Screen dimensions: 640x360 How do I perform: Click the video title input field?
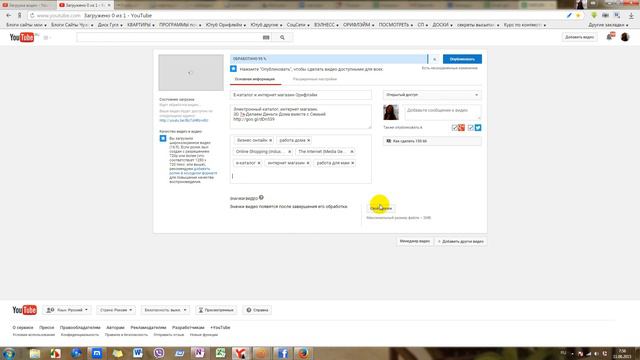point(301,95)
